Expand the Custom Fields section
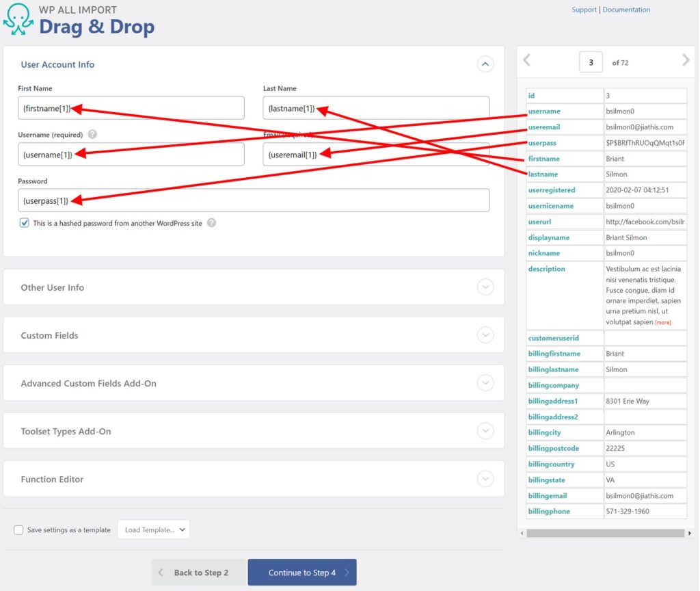This screenshot has width=700, height=591. pyautogui.click(x=485, y=334)
